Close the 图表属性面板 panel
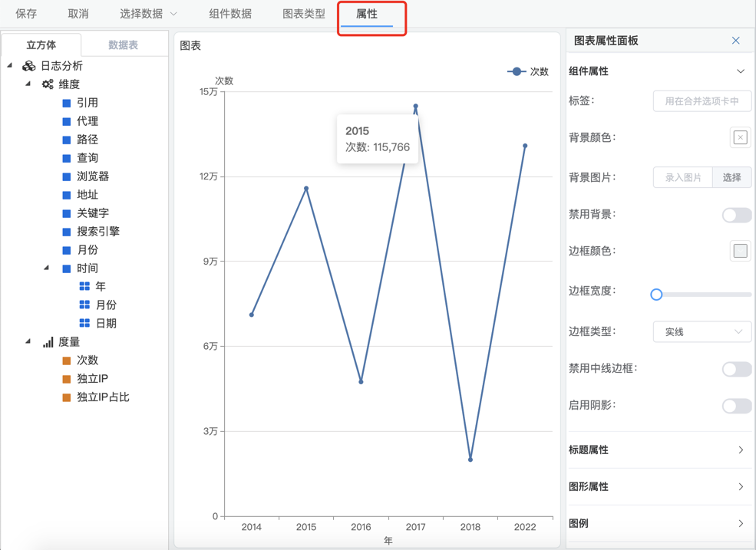The width and height of the screenshot is (756, 550). [735, 41]
